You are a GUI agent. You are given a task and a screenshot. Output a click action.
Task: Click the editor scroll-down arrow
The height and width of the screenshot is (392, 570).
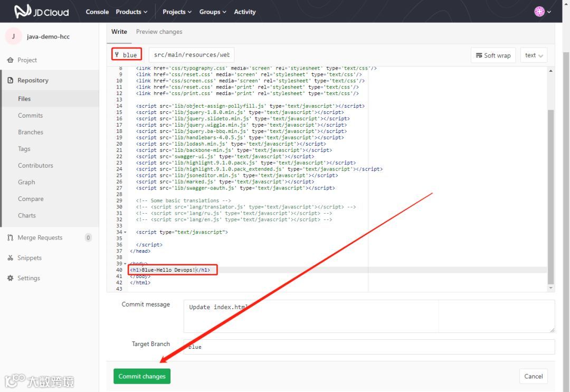coord(550,288)
